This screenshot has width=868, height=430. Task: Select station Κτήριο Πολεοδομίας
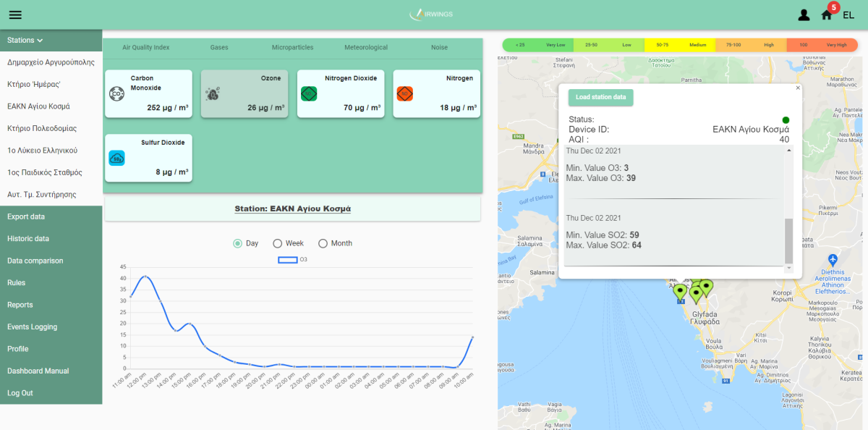point(51,128)
